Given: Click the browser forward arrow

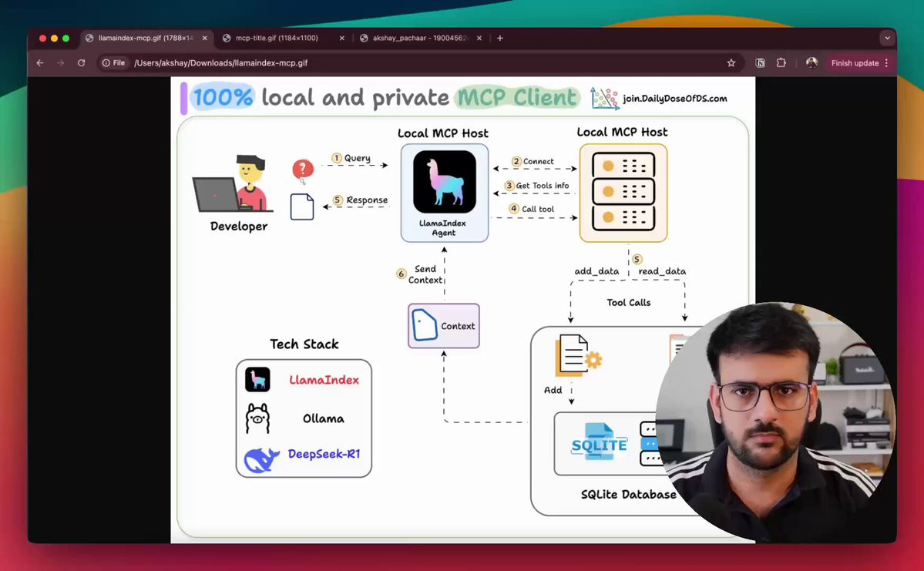Looking at the screenshot, I should click(x=60, y=63).
